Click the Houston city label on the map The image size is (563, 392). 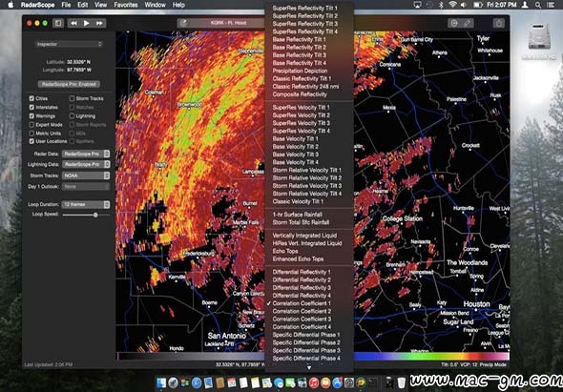(476, 304)
